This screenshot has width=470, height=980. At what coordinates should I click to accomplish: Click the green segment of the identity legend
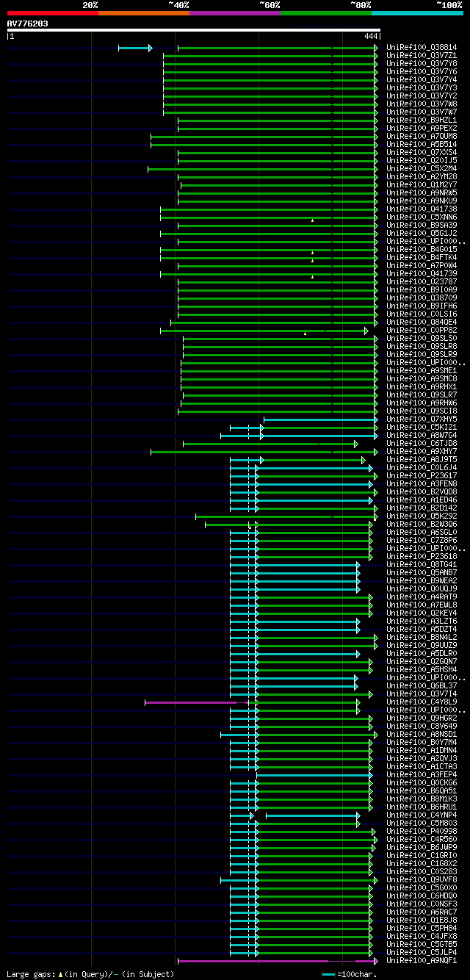click(326, 13)
